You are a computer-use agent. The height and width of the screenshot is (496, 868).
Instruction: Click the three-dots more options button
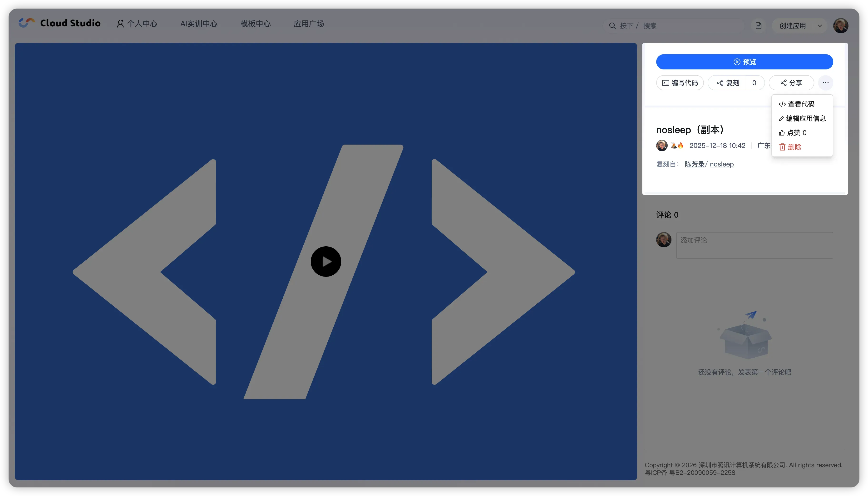[825, 83]
